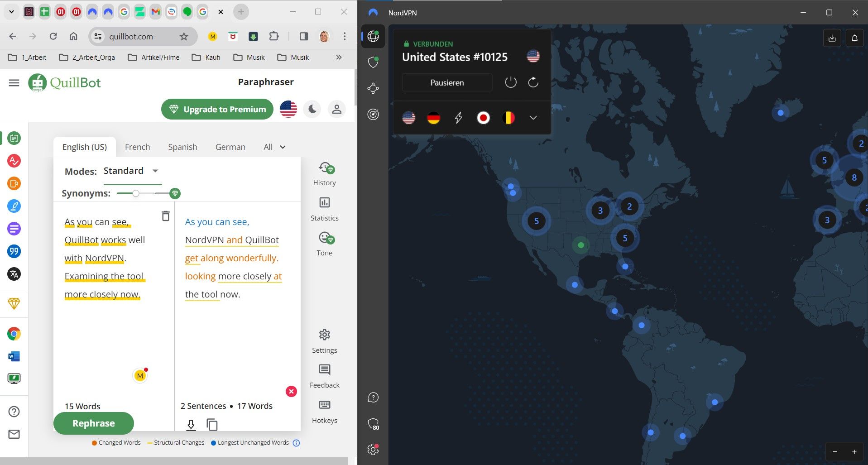Image resolution: width=868 pixels, height=465 pixels.
Task: Open the QuillBot hamburger menu
Action: coord(14,83)
